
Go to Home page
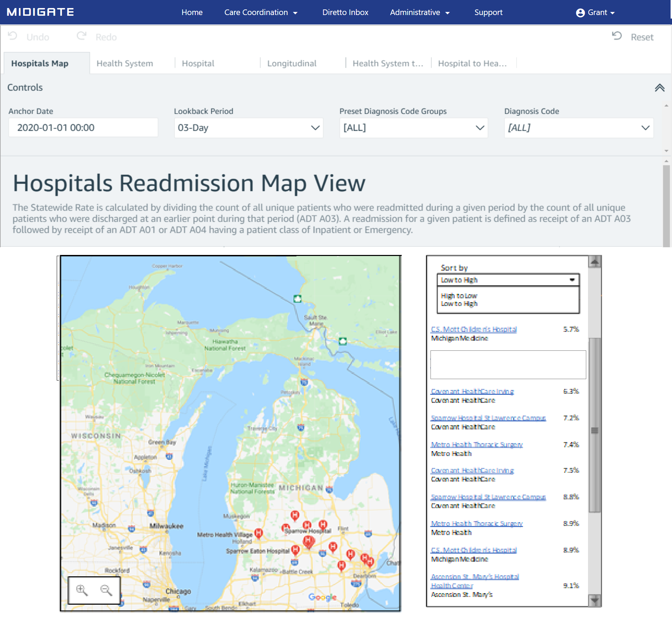pyautogui.click(x=192, y=13)
